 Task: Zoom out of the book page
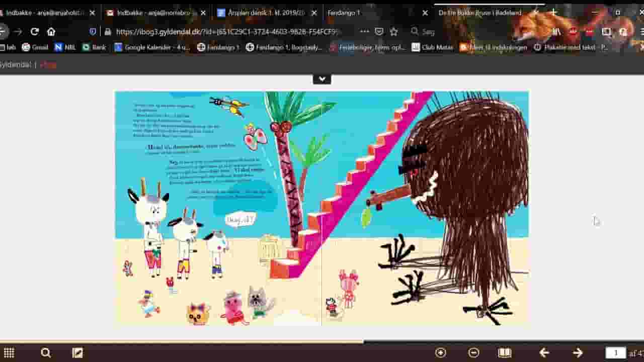pos(473,353)
